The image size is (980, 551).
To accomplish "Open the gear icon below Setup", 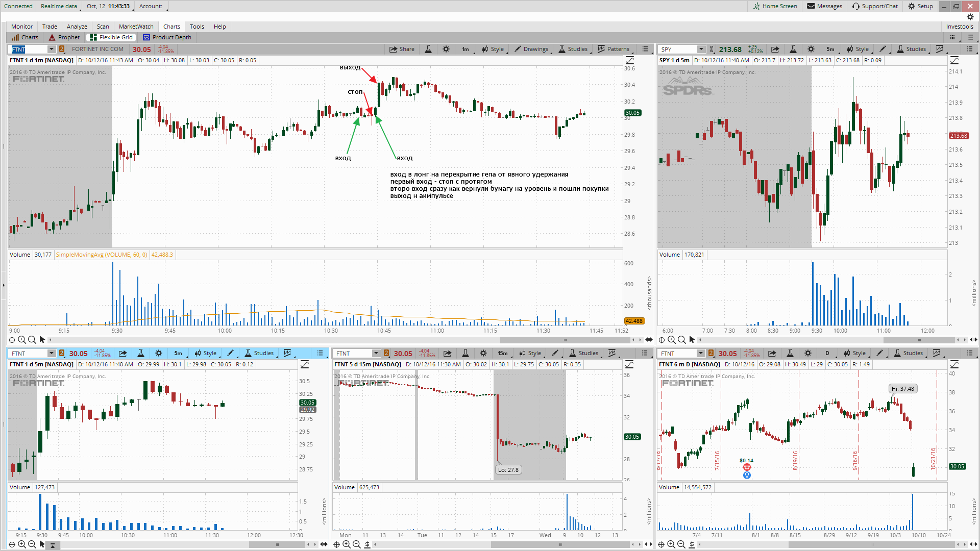I will click(x=970, y=17).
